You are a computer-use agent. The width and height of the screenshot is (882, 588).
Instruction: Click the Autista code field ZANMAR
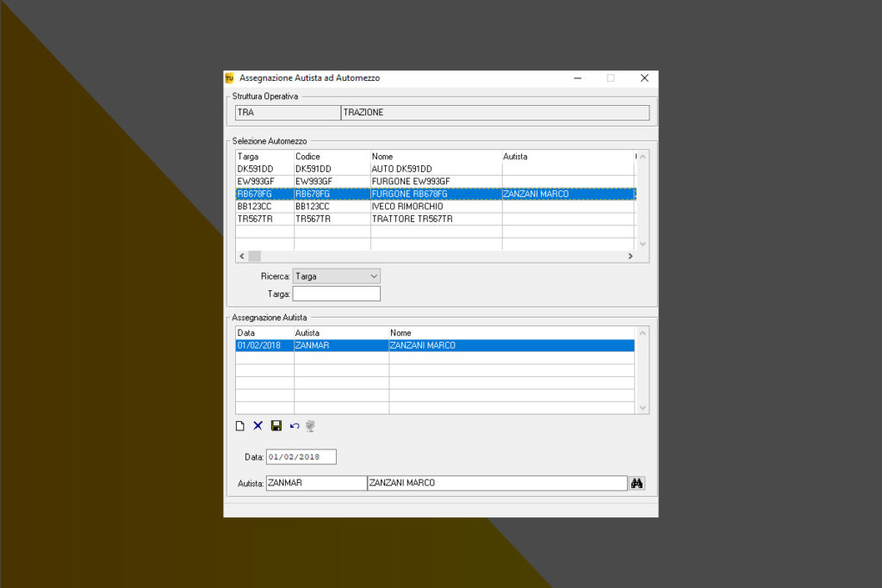tap(316, 483)
